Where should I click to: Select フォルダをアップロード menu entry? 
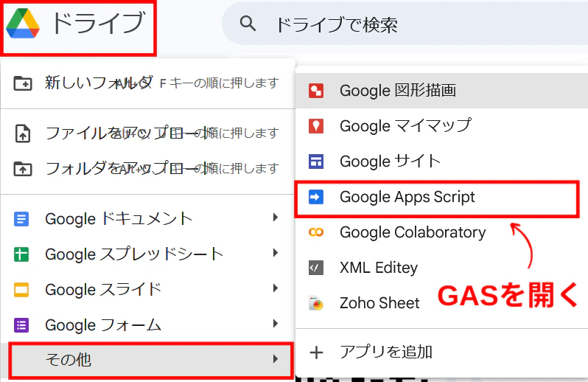click(148, 168)
